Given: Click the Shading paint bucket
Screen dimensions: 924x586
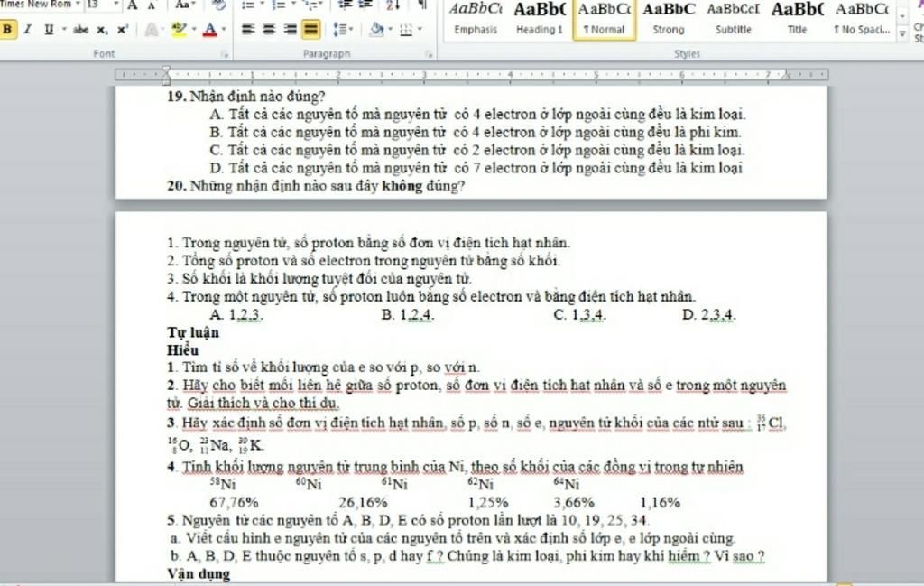Looking at the screenshot, I should (376, 29).
